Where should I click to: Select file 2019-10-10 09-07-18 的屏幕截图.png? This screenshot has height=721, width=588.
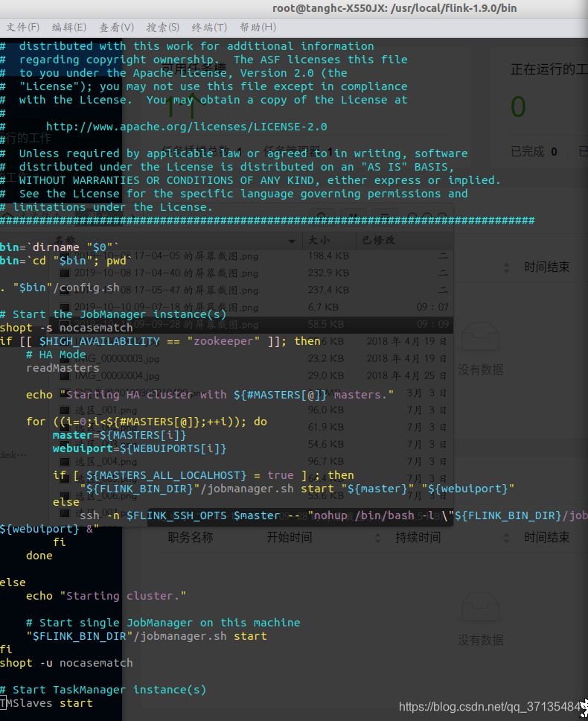click(x=166, y=308)
